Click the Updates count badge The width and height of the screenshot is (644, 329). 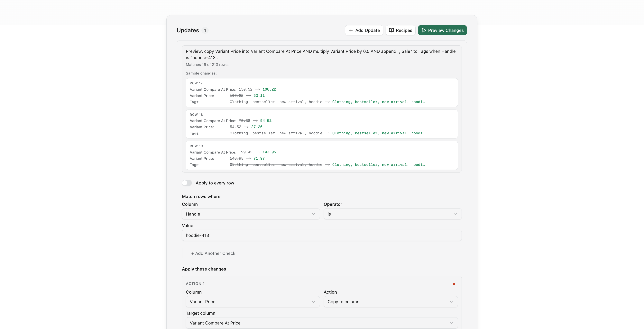tap(205, 30)
